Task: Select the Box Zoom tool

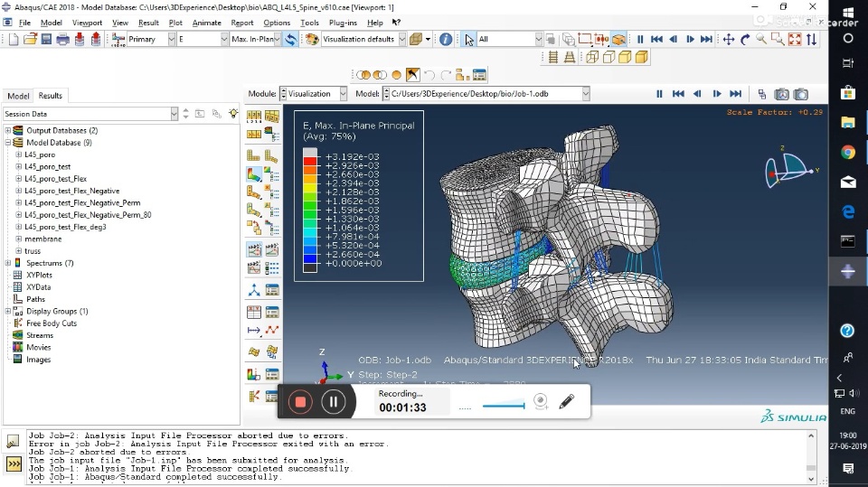Action: tap(778, 39)
